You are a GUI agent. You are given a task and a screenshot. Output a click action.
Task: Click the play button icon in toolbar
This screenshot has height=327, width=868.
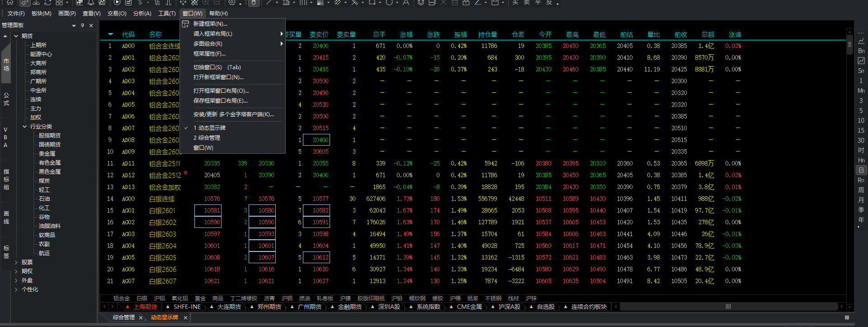tap(117, 2)
